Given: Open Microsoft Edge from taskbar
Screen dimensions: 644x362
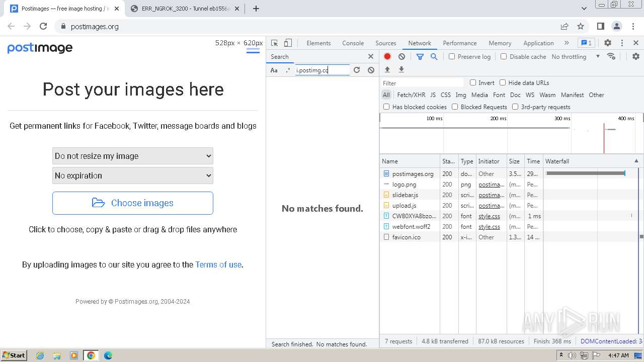Looking at the screenshot, I should (x=108, y=355).
